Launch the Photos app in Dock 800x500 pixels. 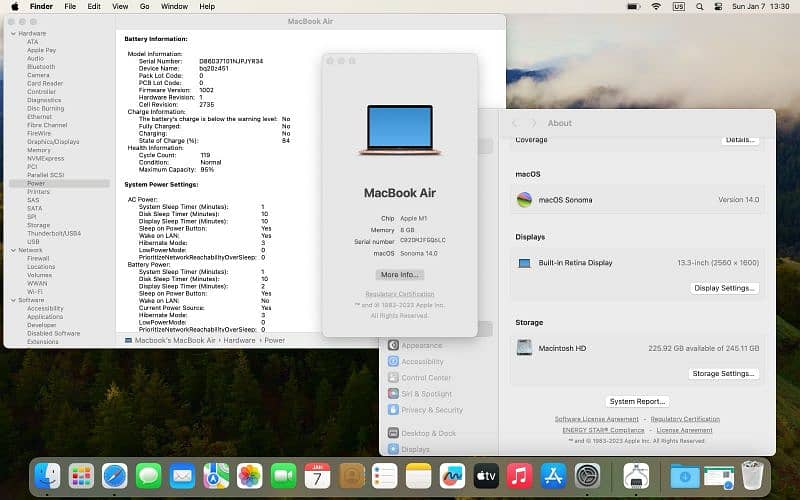pyautogui.click(x=249, y=476)
